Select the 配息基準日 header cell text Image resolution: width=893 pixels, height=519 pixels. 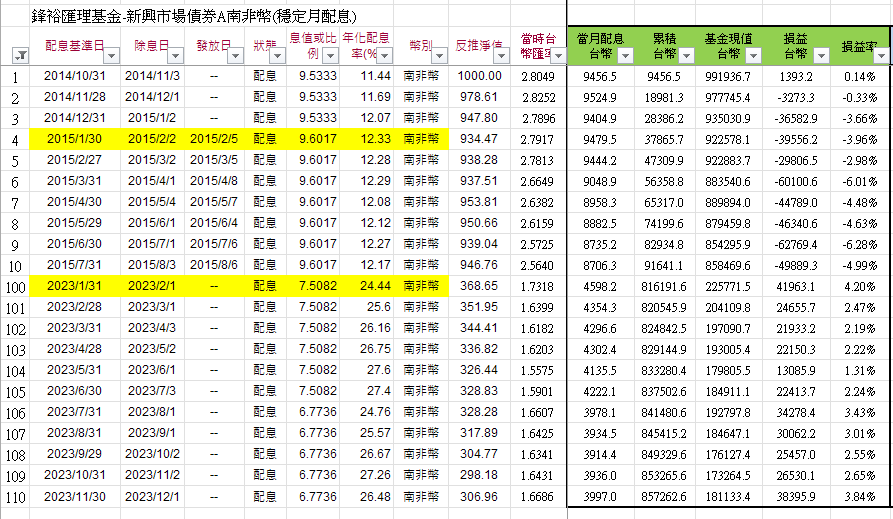click(74, 46)
